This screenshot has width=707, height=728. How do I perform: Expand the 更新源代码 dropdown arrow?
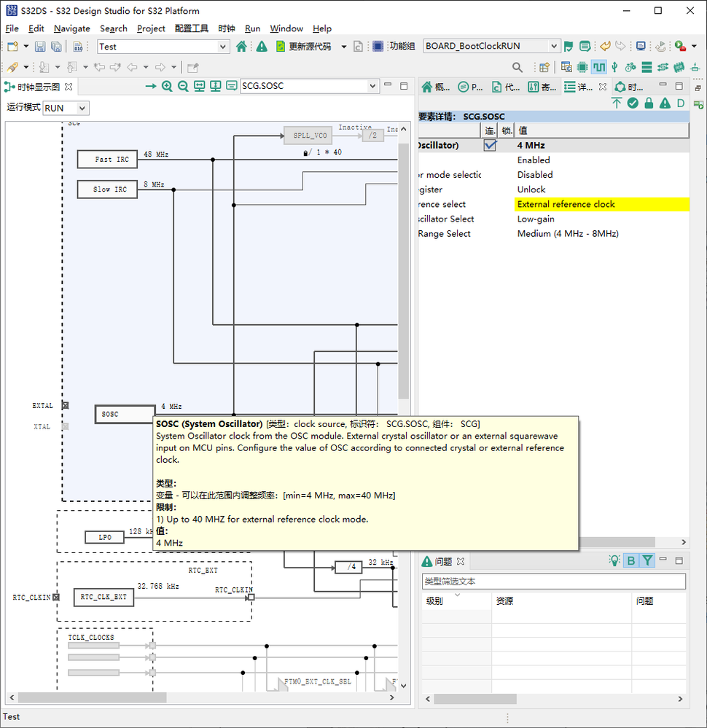tap(344, 47)
